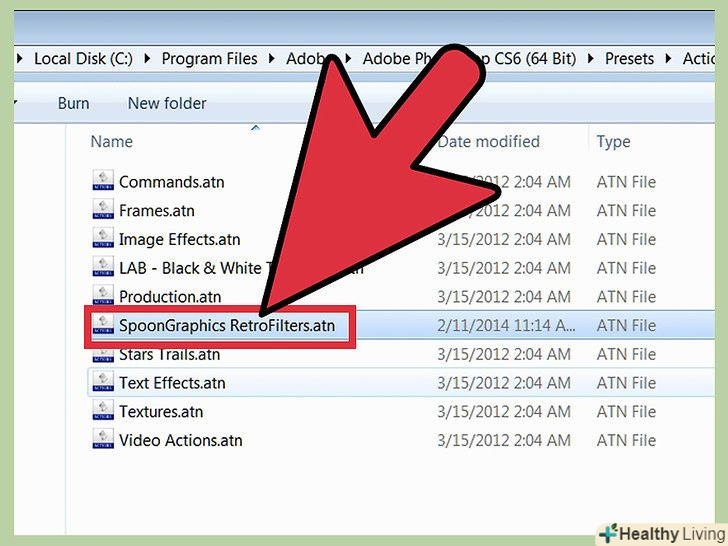Click date 2/11/2014 11:14 of SpoonGraphics file
Viewport: 728px width, 546px height.
(x=506, y=326)
